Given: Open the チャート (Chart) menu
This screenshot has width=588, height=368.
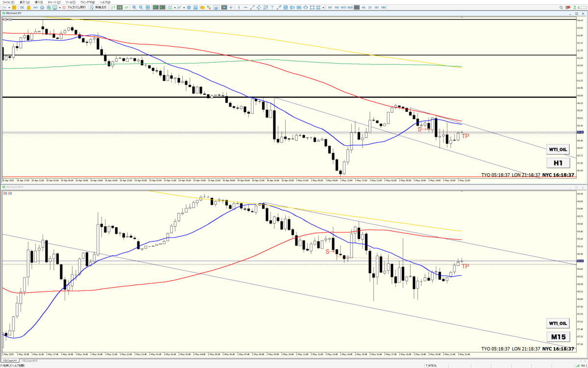Looking at the screenshot, I should 54,2.
